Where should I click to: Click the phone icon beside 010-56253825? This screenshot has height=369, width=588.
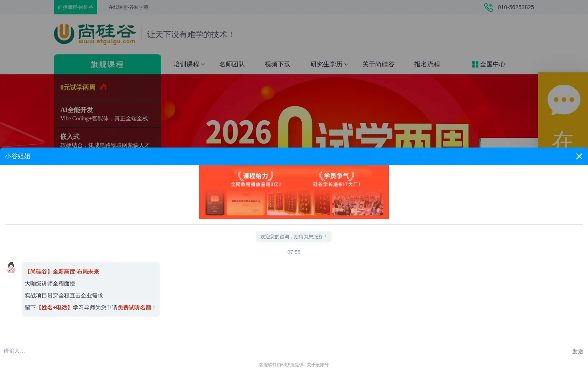(488, 7)
